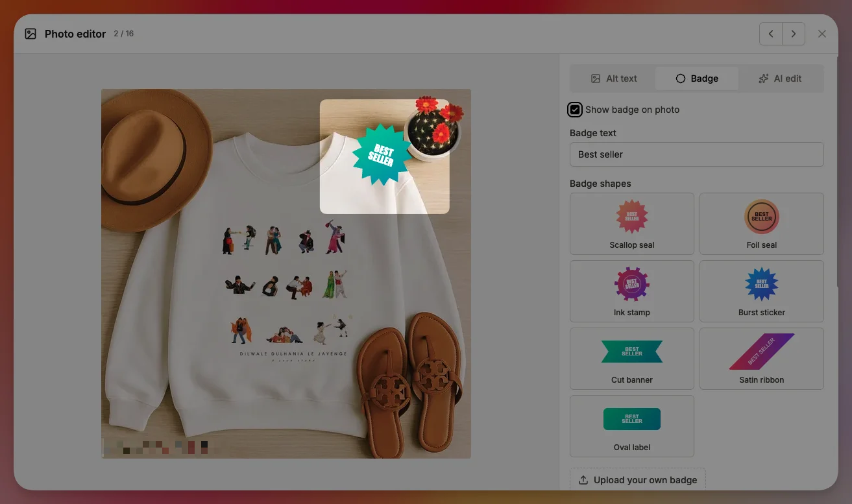
Task: Pick the Satin ribbon badge shape
Action: (762, 359)
